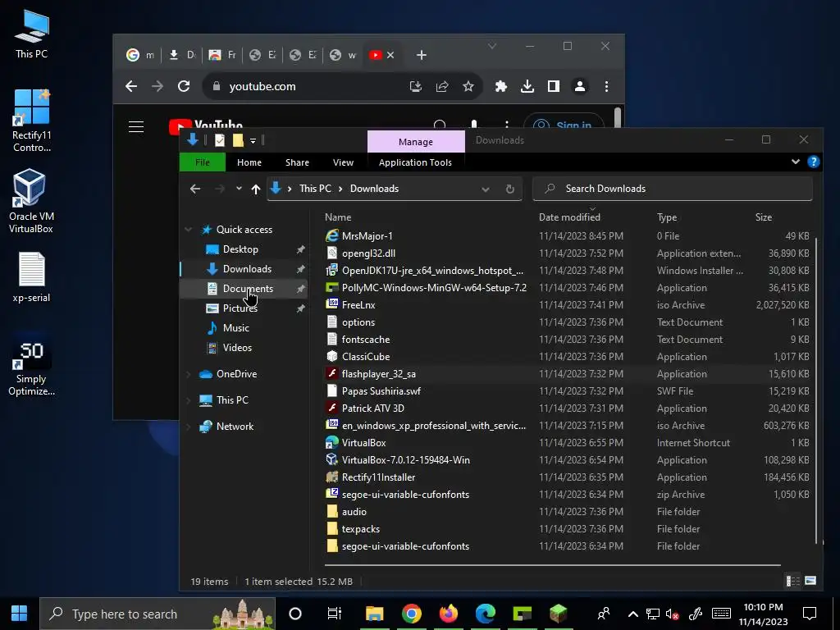Open recent locations dropdown arrow
The height and width of the screenshot is (630, 840).
tap(239, 189)
